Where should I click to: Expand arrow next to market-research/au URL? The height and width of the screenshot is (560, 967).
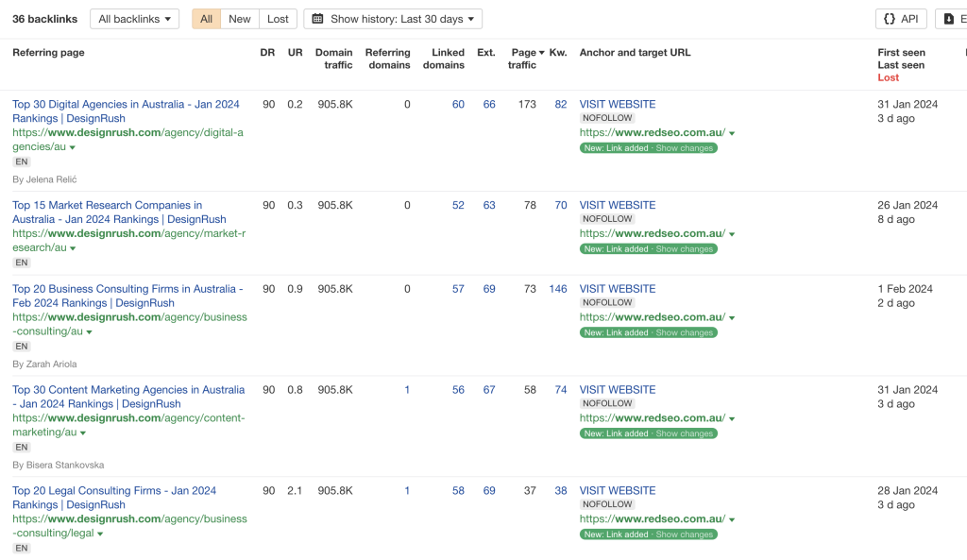pyautogui.click(x=73, y=248)
